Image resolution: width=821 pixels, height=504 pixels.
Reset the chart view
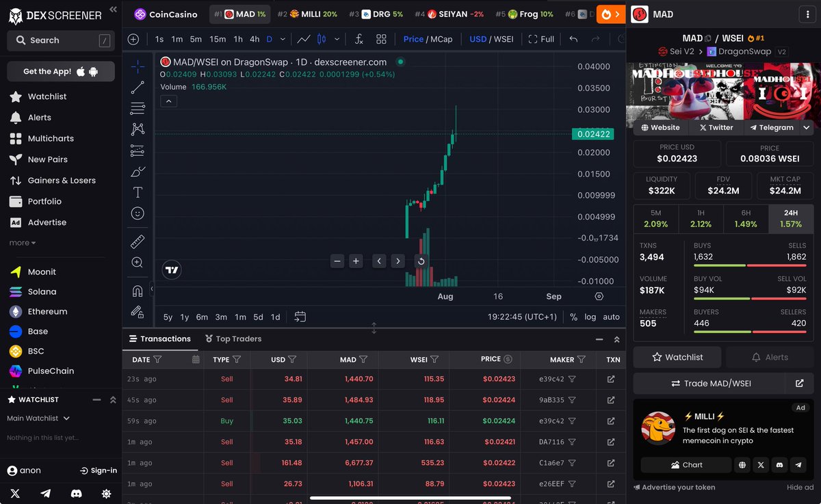(421, 261)
